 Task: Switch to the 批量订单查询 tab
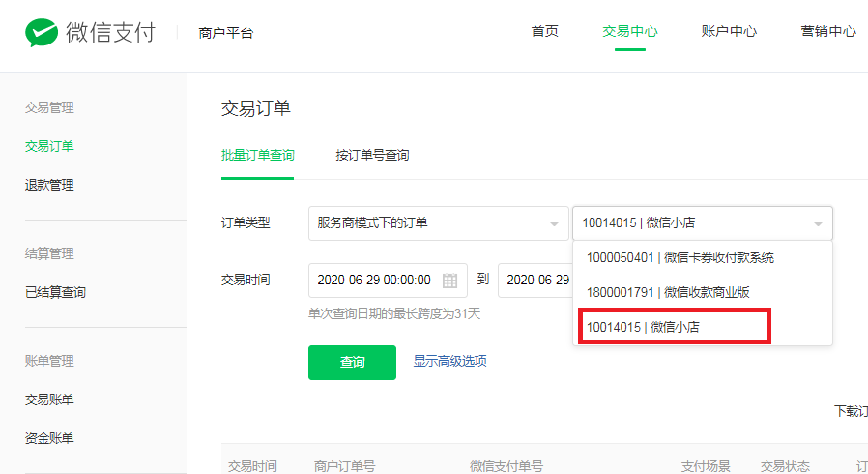pyautogui.click(x=257, y=155)
